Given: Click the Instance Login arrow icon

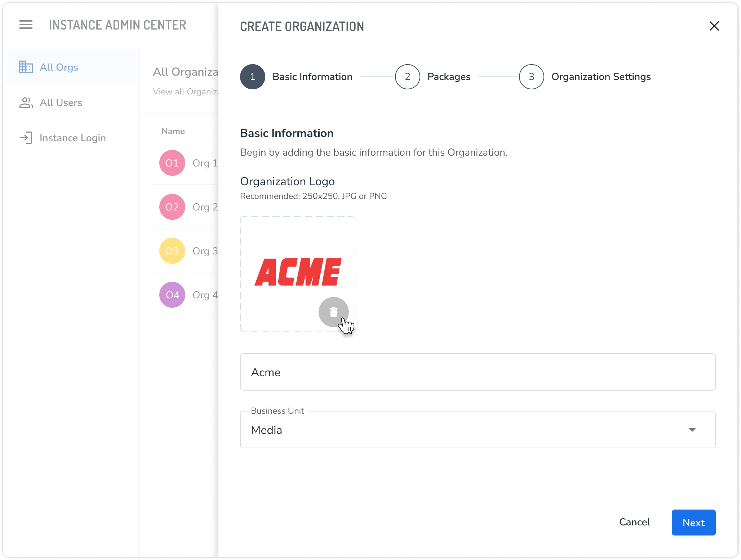Looking at the screenshot, I should 26,138.
